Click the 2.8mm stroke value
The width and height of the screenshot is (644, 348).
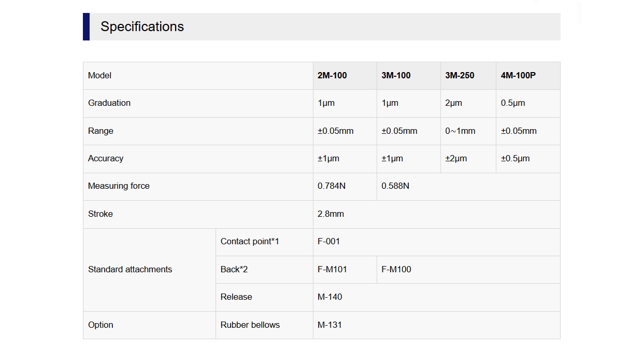click(331, 214)
